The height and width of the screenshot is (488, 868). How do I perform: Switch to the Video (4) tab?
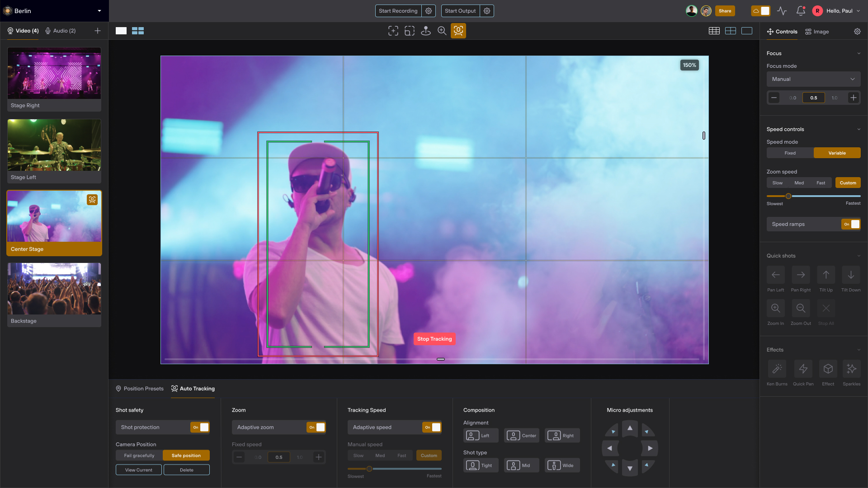[23, 31]
